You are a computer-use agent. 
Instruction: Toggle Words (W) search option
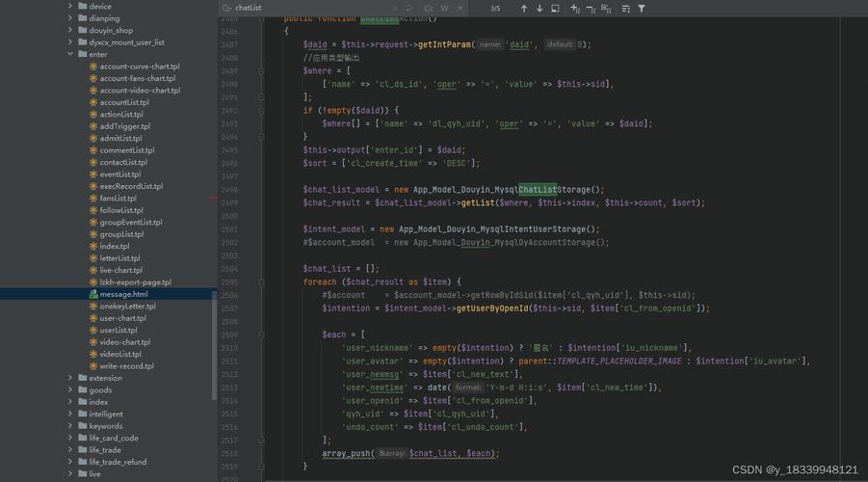point(444,9)
